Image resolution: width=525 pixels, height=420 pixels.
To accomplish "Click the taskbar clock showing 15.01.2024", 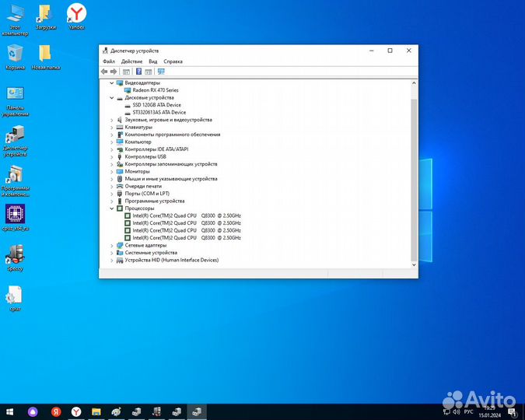I will click(489, 412).
